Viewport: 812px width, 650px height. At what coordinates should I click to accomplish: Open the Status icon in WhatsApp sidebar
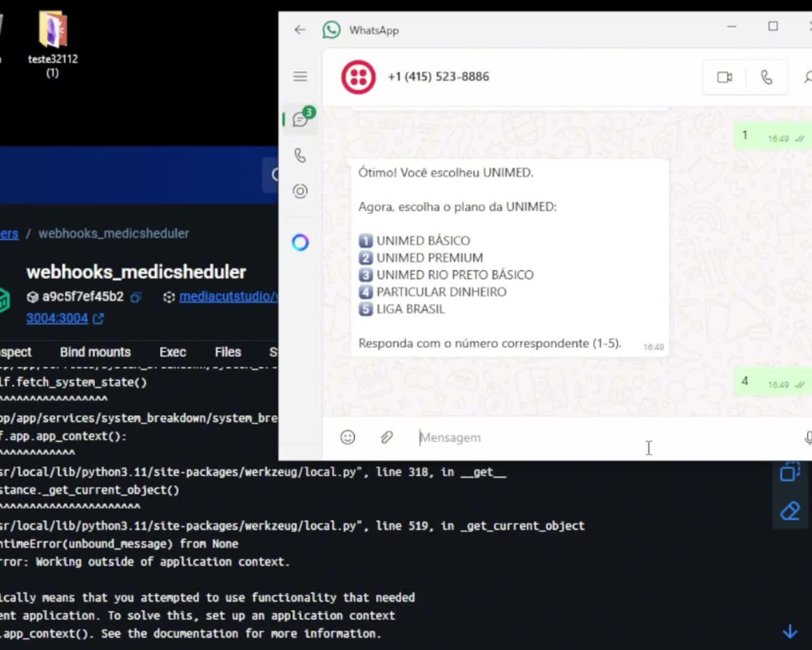pos(300,191)
